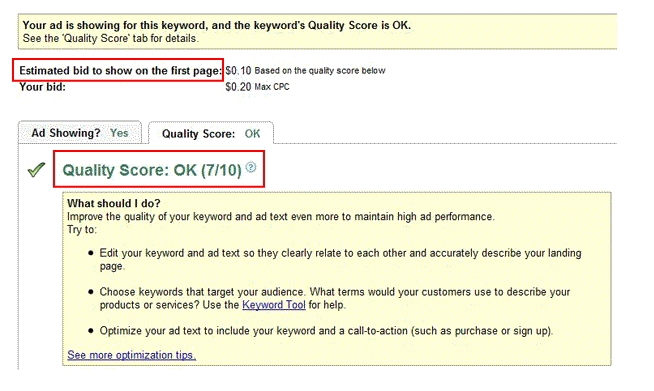The width and height of the screenshot is (654, 391).
Task: Click the $0.20 Max CPC bid value
Action: click(x=238, y=87)
